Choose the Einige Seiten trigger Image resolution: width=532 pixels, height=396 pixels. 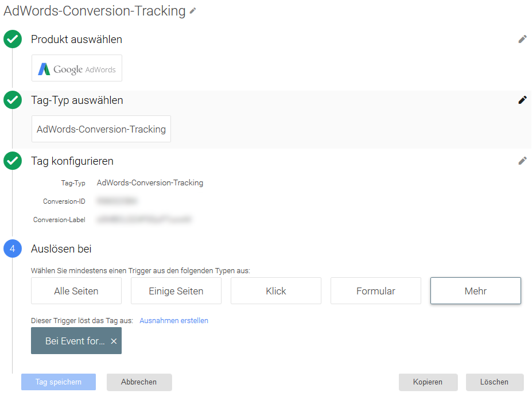click(176, 291)
